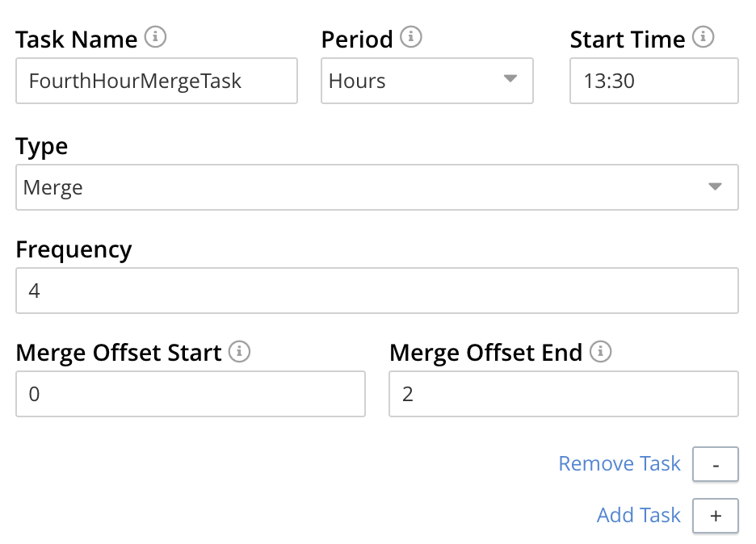Click the Type field label
Screen dimensions: 756x544
pyautogui.click(x=42, y=147)
